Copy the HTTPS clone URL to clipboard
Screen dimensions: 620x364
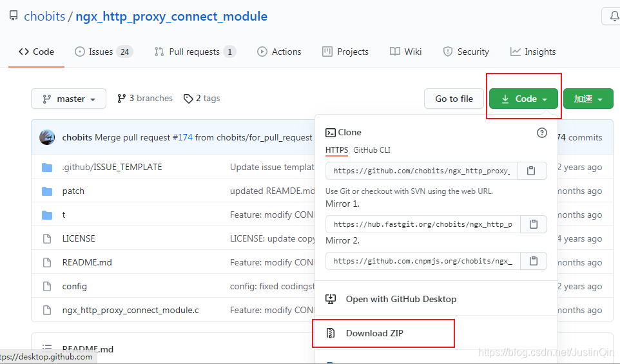pos(531,171)
